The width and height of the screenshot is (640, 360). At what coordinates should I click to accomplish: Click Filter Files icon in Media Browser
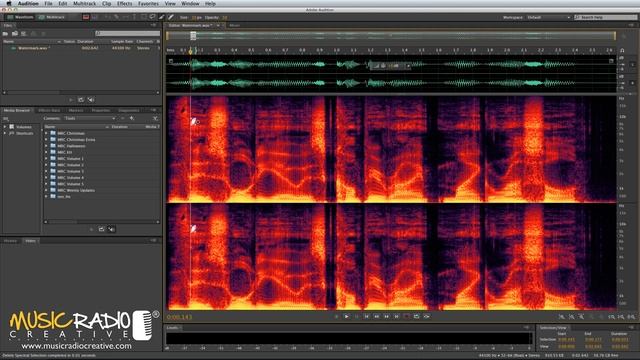click(x=156, y=118)
